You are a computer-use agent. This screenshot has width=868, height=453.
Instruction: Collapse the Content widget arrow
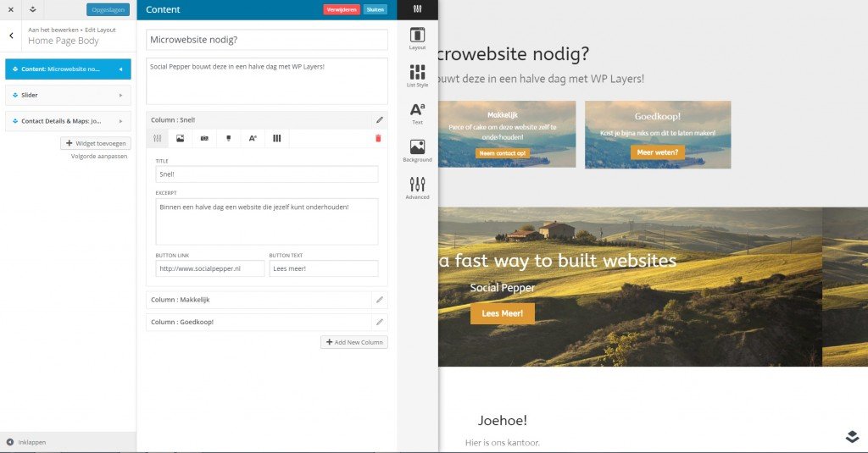point(120,69)
